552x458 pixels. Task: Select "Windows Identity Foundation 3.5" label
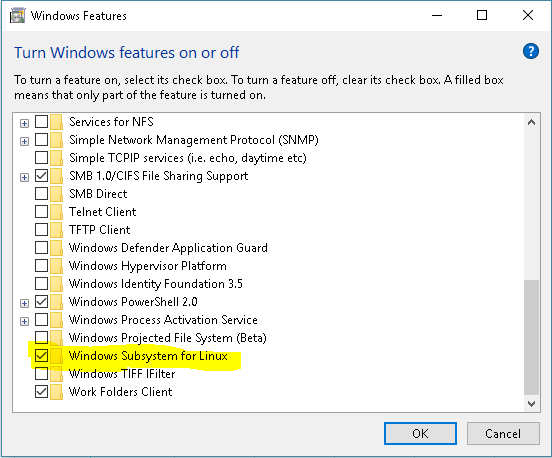click(x=156, y=284)
